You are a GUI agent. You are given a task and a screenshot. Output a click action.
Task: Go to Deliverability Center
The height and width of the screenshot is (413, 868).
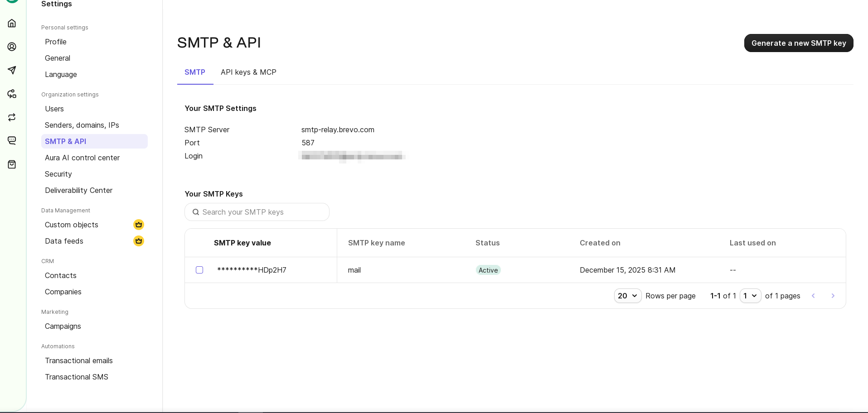[x=79, y=190]
